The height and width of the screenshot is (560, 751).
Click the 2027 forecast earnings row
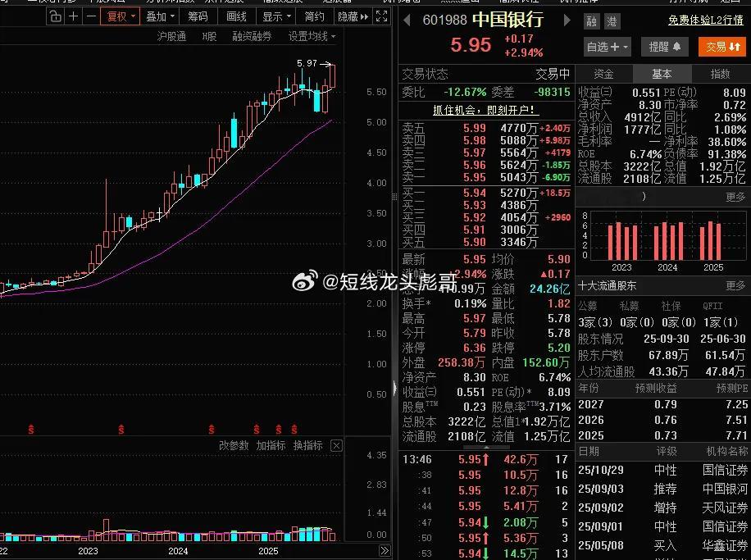(663, 405)
